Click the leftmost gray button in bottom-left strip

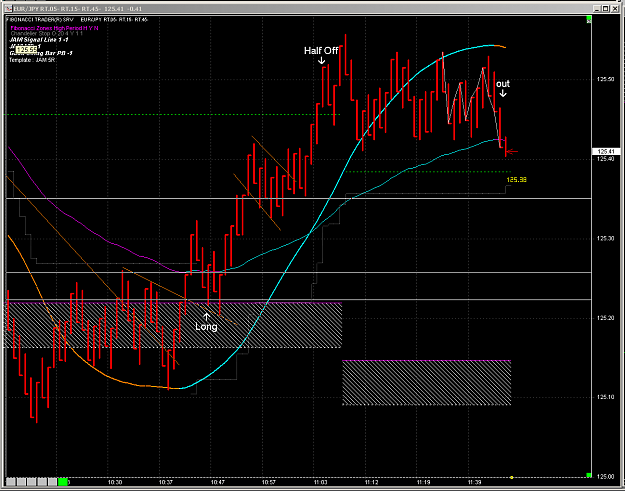(x=11, y=482)
